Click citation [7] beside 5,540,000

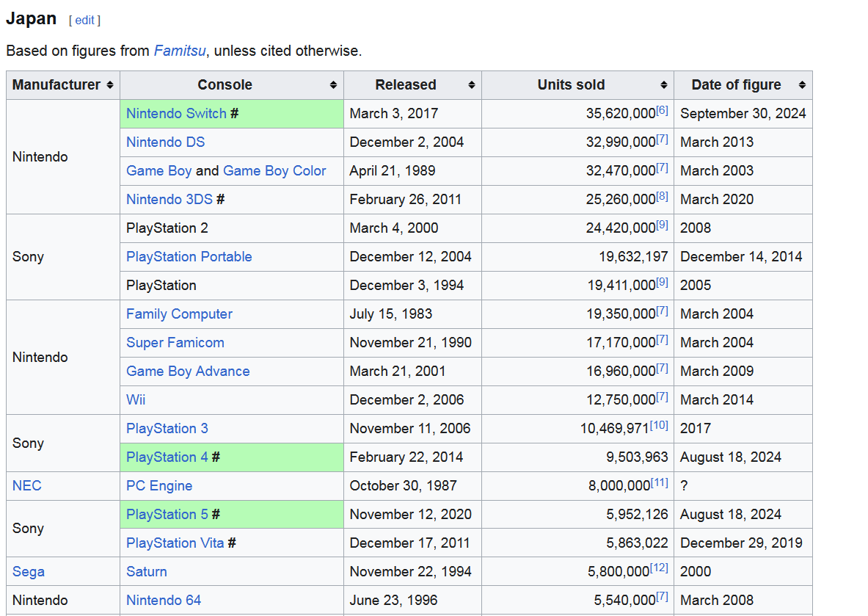click(662, 597)
